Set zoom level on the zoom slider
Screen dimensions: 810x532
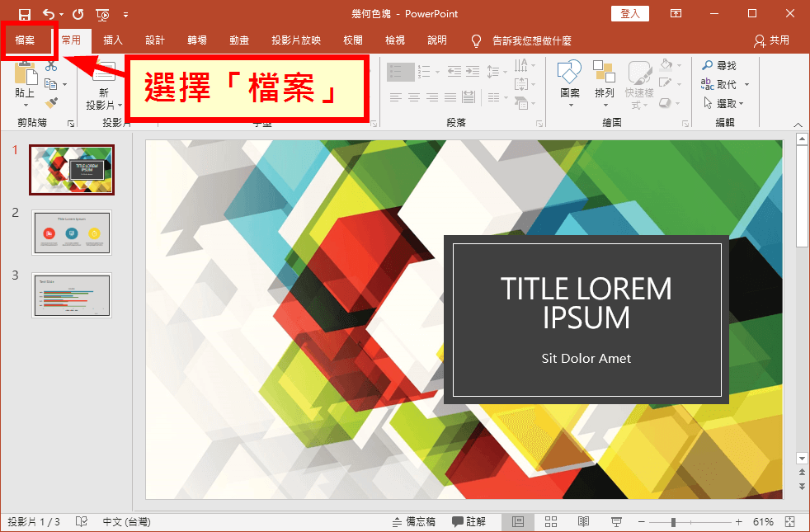690,522
